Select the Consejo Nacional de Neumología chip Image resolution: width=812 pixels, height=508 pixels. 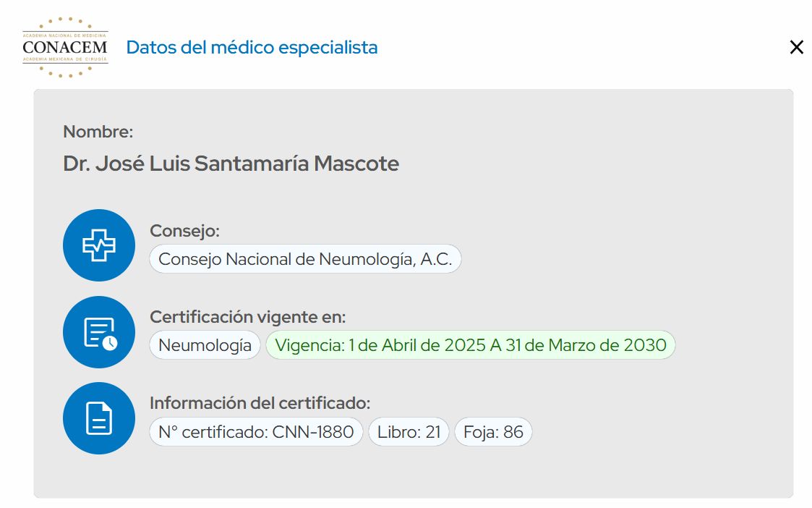[305, 259]
